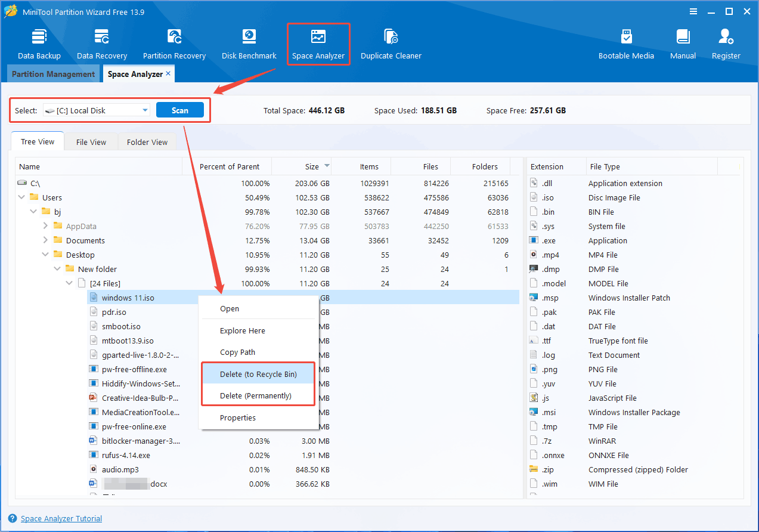Image resolution: width=759 pixels, height=532 pixels.
Task: Sort by Percent of Parent column header
Action: [x=227, y=166]
